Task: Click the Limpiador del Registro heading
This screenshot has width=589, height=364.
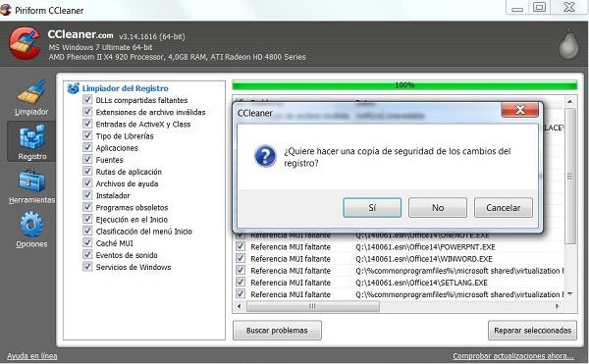Action: tap(125, 88)
